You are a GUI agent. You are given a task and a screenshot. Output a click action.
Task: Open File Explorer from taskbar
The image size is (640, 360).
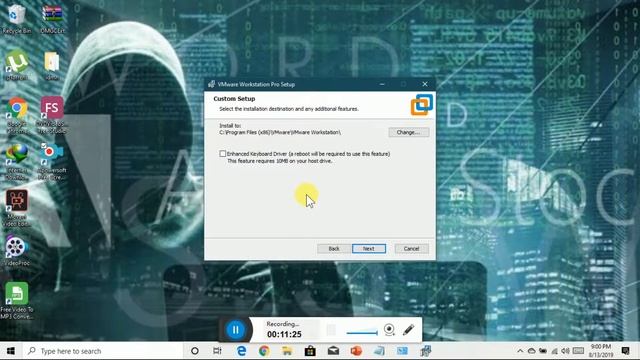(287, 351)
